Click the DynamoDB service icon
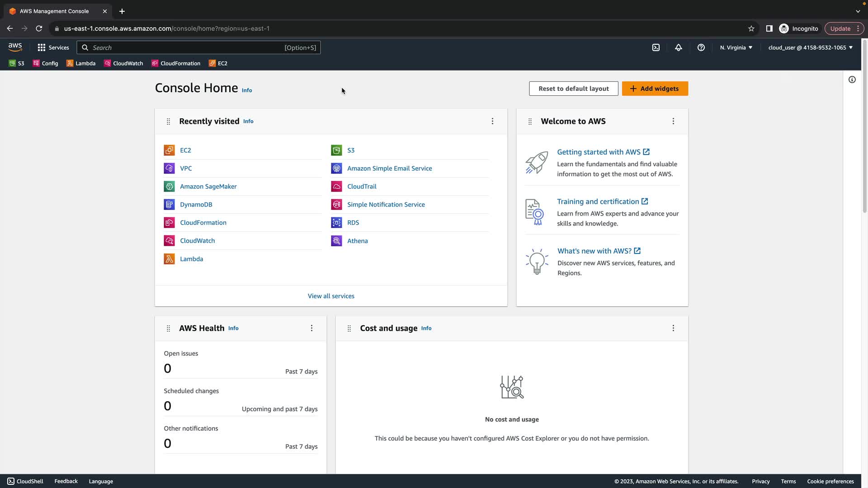 tap(169, 205)
